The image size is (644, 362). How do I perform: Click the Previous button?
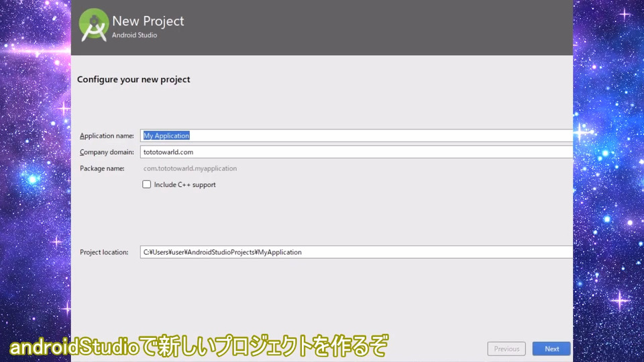506,349
